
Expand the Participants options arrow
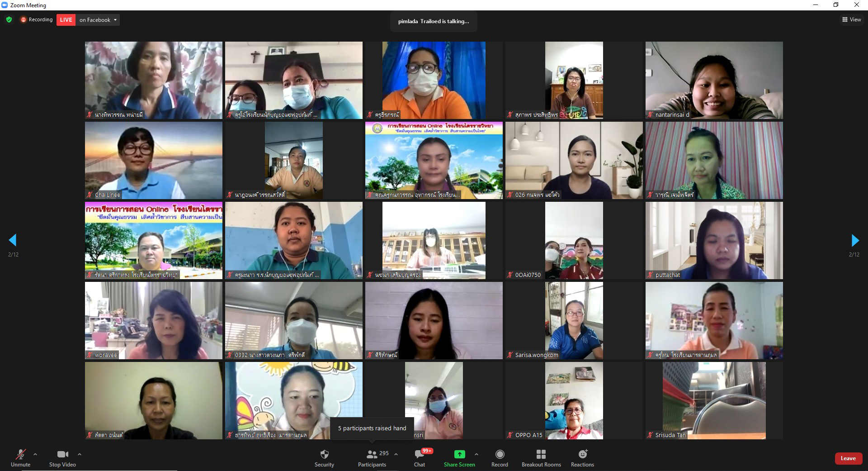tap(396, 454)
